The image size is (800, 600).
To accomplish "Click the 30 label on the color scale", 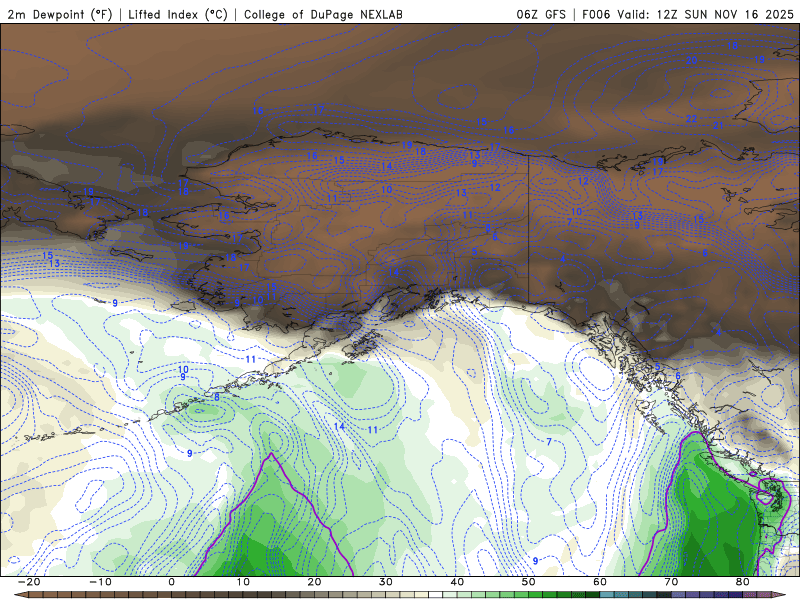I will pyautogui.click(x=386, y=582).
